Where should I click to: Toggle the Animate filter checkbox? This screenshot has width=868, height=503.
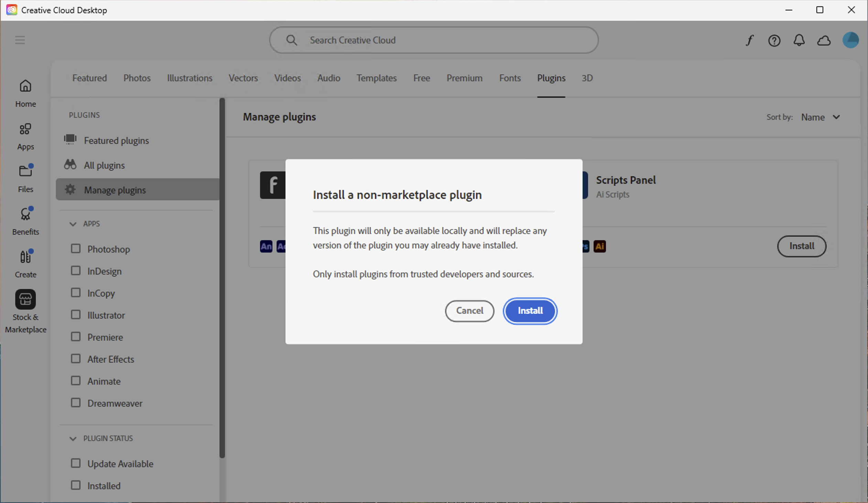point(76,381)
